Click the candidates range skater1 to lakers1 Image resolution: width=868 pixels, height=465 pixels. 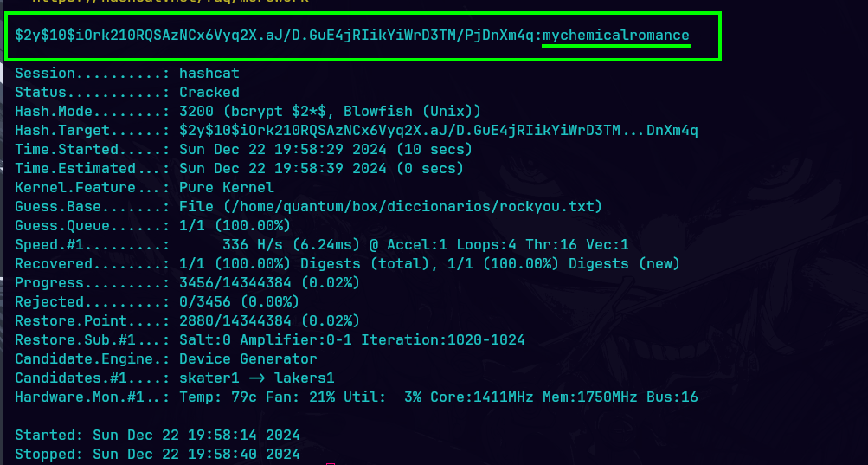tap(256, 378)
